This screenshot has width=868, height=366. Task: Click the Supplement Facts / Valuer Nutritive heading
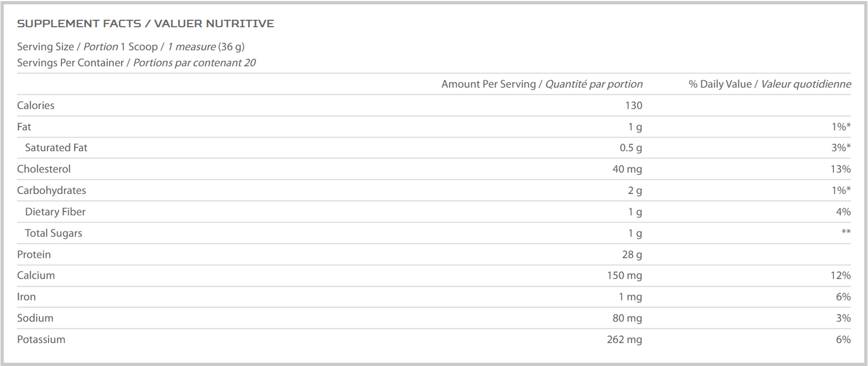point(145,24)
